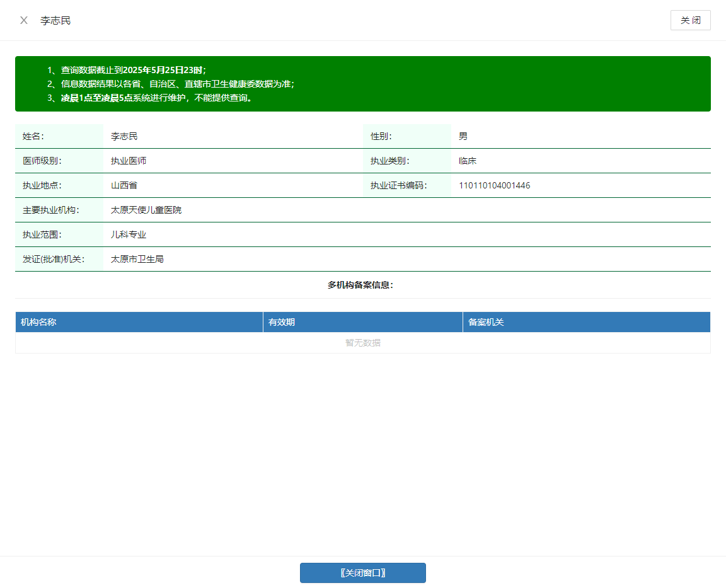Click the green notice about 查询数据截止 date
The image size is (726, 588).
click(126, 70)
